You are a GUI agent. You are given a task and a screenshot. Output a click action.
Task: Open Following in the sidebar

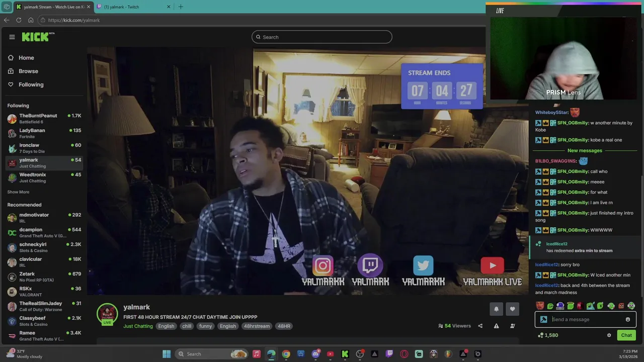31,84
